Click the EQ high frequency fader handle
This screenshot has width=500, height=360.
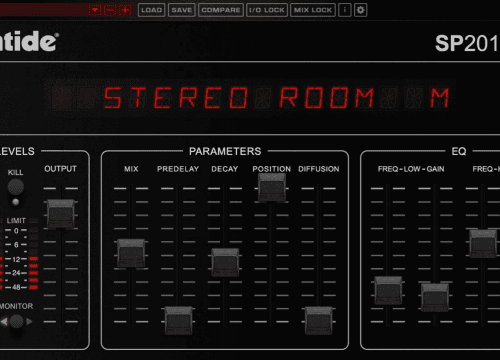tap(483, 244)
